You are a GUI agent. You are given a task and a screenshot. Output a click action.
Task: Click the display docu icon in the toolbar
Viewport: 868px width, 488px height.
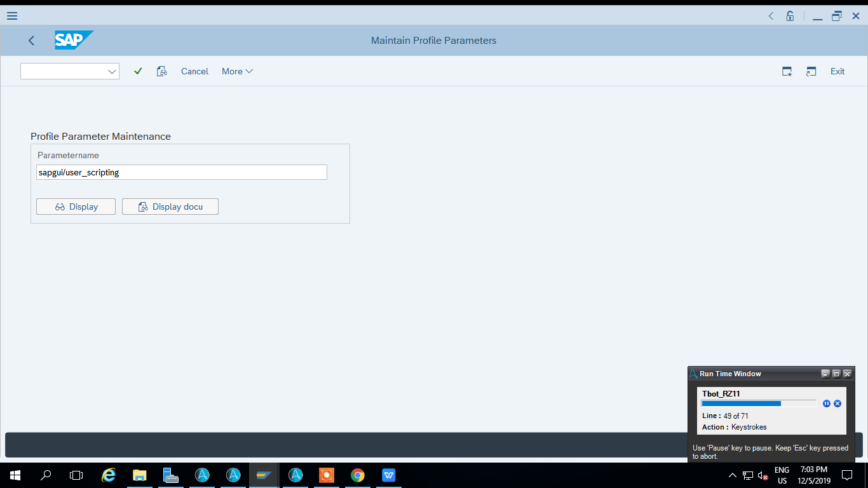tap(161, 71)
